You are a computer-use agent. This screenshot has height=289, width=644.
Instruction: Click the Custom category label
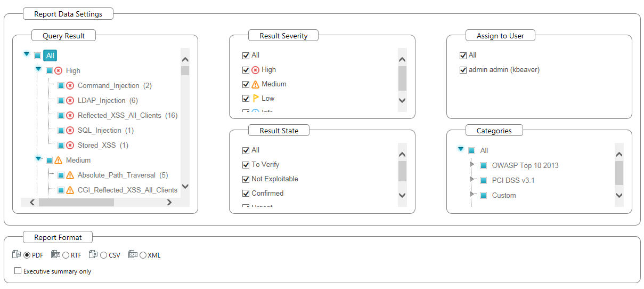point(504,195)
